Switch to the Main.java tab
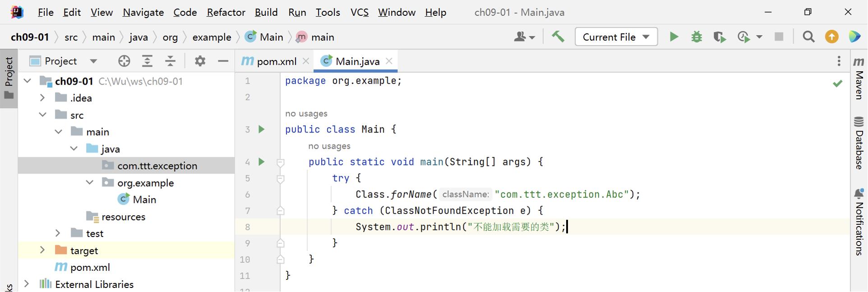This screenshot has width=868, height=292. click(356, 61)
